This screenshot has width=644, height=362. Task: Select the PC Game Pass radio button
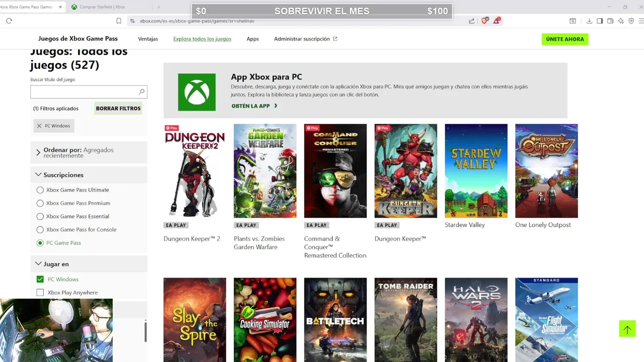click(x=40, y=243)
